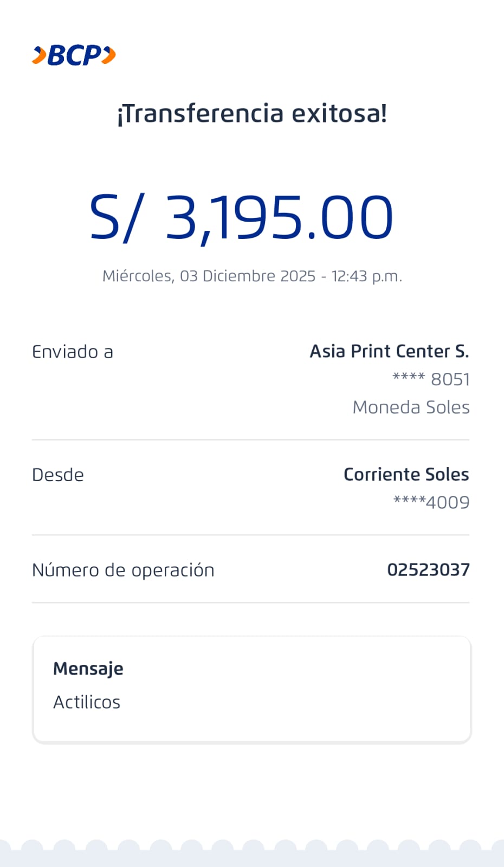Click the divider line below the operation number
504x867 pixels.
[250, 603]
